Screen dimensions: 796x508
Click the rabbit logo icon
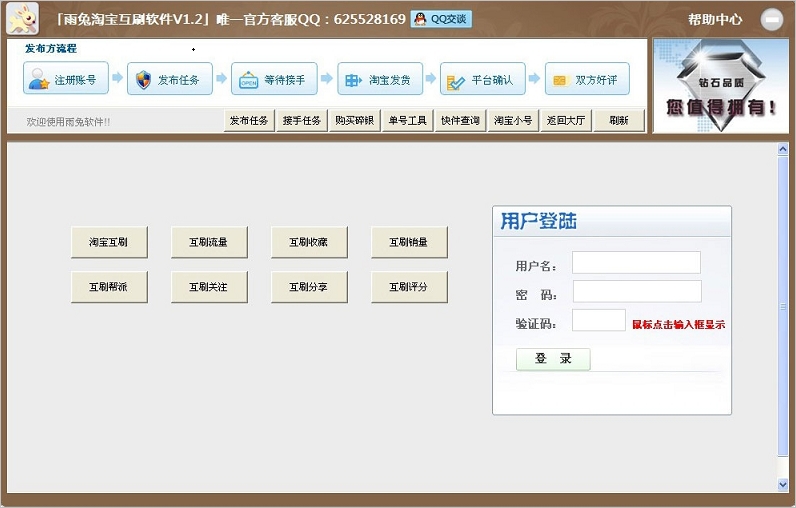(x=23, y=19)
